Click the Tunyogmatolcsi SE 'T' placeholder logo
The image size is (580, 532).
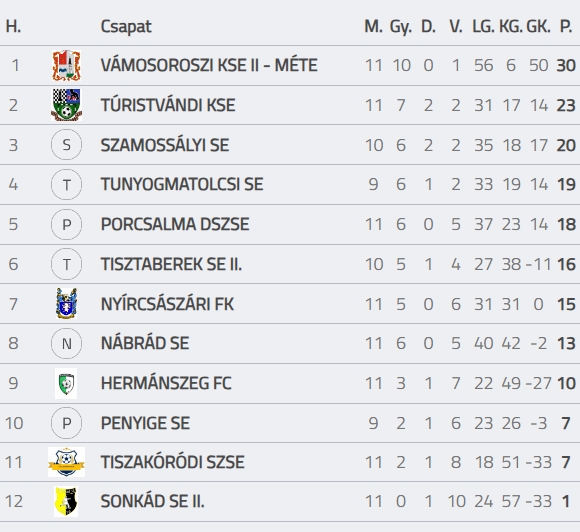click(66, 184)
